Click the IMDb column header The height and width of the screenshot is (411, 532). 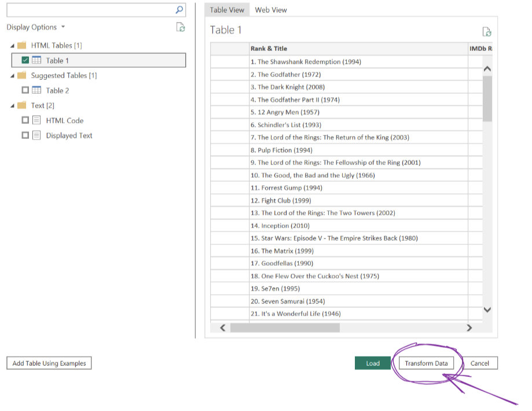tap(480, 49)
